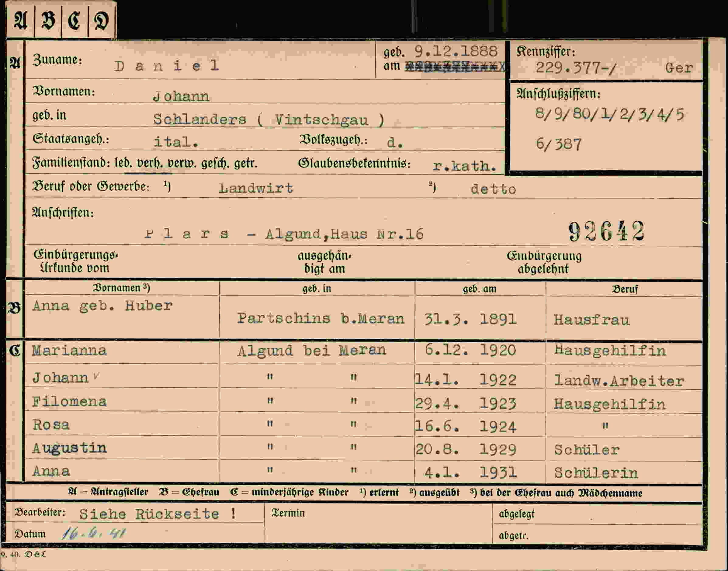Select the index tab letter C

74,20
